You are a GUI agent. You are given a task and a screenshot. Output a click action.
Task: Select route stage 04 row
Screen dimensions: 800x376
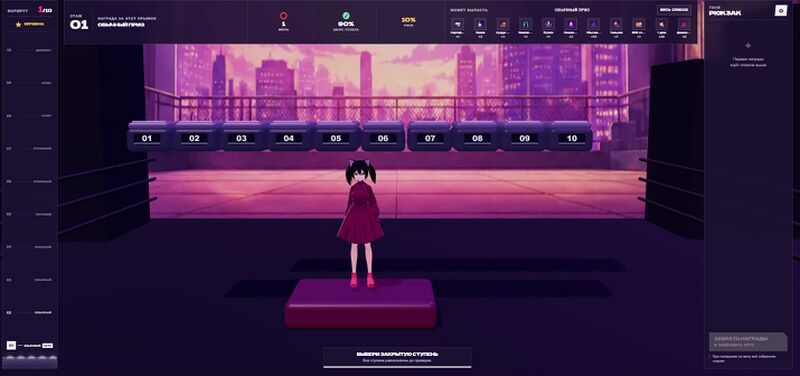29,247
